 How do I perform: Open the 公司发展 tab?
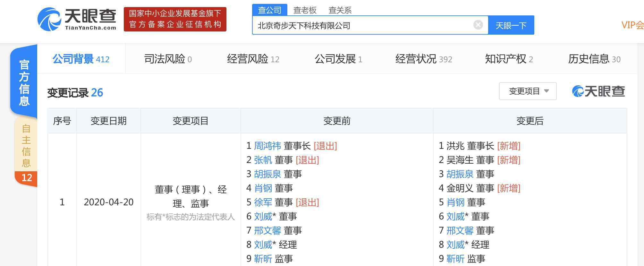point(338,59)
